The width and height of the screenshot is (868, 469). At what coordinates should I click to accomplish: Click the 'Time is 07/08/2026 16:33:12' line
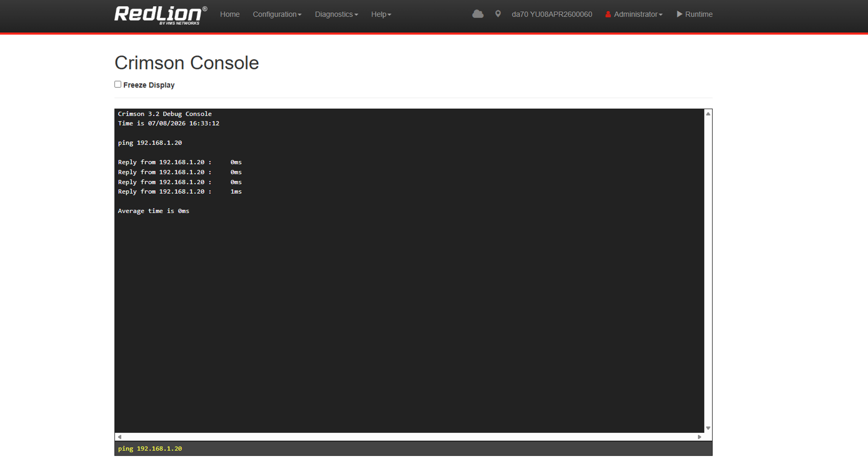[169, 123]
